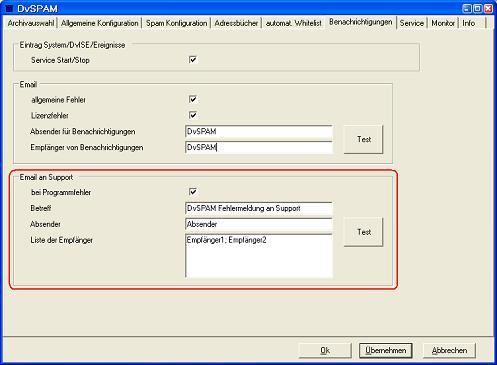This screenshot has height=365, width=497.
Task: Click the Service Start/Stop label
Action: tap(60, 60)
